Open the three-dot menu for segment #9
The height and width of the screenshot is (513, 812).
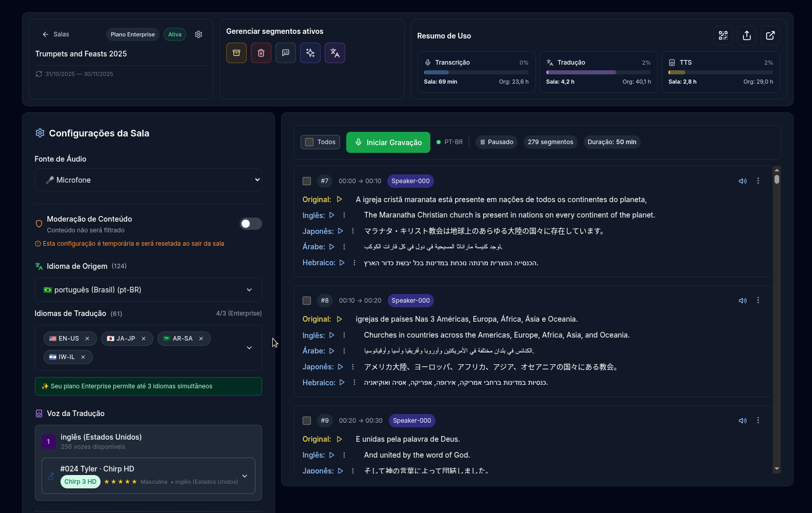(758, 421)
